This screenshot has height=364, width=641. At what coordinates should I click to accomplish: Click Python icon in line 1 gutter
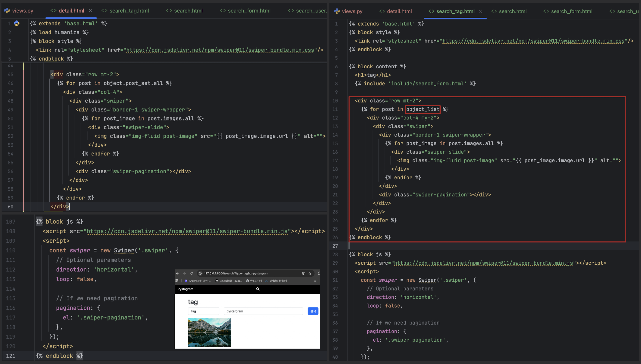pos(17,24)
